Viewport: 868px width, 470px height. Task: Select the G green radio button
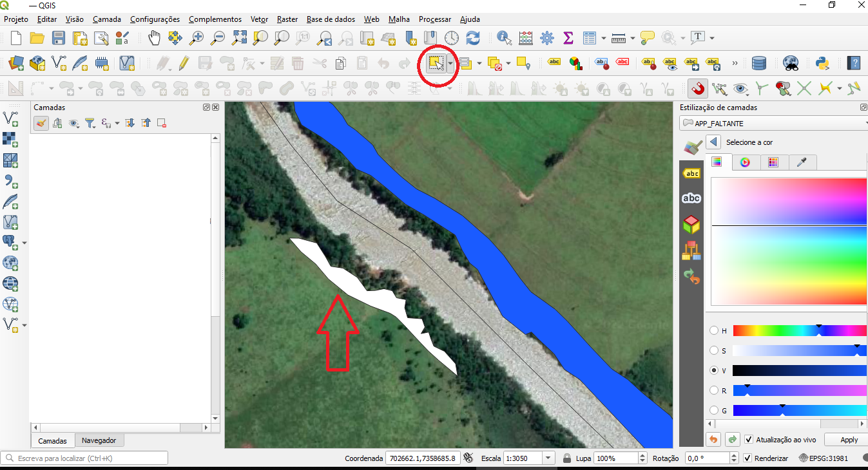tap(714, 410)
